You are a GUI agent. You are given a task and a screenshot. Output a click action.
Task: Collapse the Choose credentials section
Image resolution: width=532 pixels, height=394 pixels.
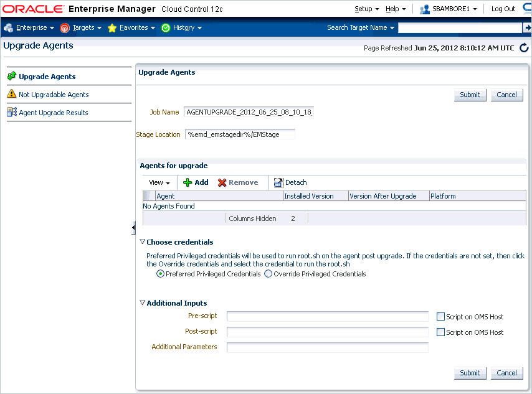pos(143,242)
